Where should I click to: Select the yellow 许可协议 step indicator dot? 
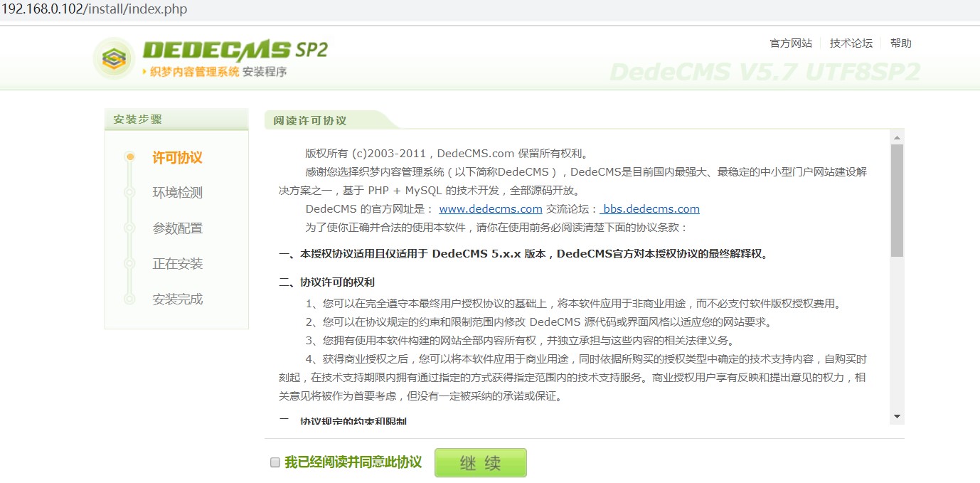pos(129,158)
